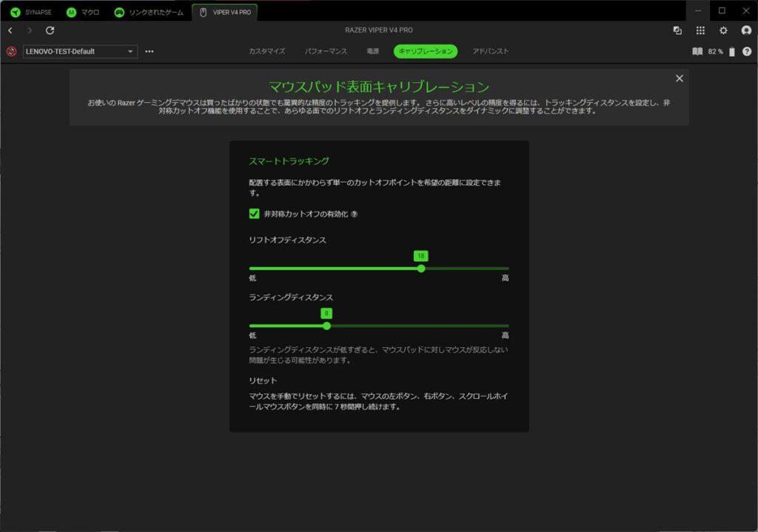The height and width of the screenshot is (532, 758).
Task: Click the リフトオフディスタンス slider handle
Action: tap(421, 269)
